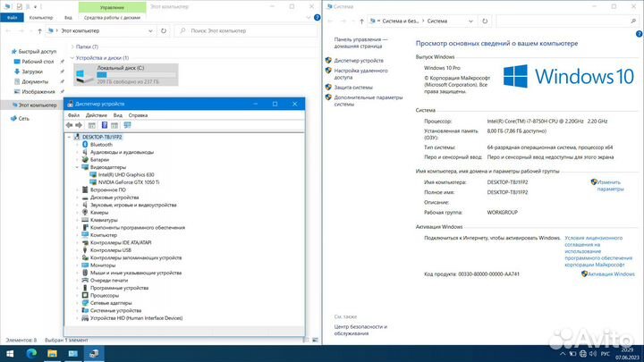Viewport: 644px width, 362px height.
Task: Expand the Батареи category
Action: [77, 160]
